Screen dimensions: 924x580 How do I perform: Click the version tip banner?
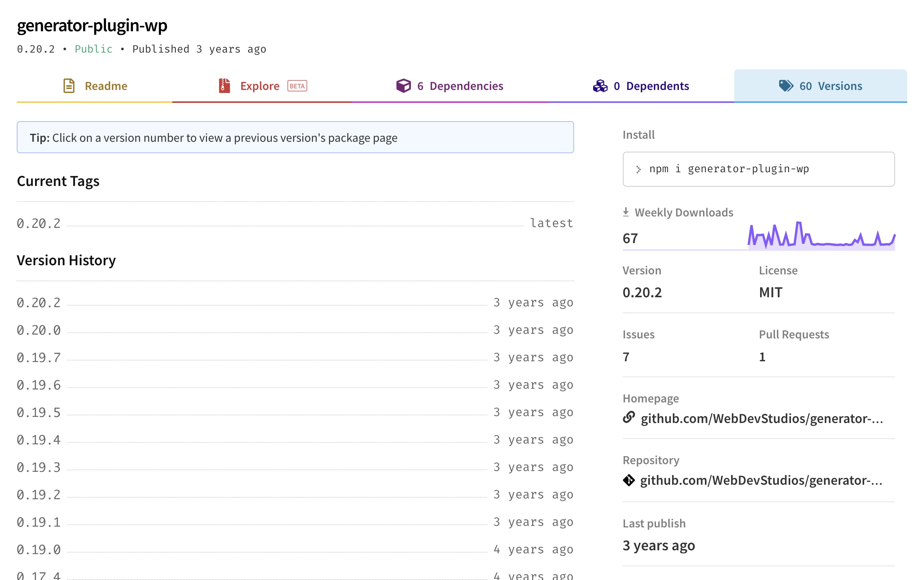295,137
